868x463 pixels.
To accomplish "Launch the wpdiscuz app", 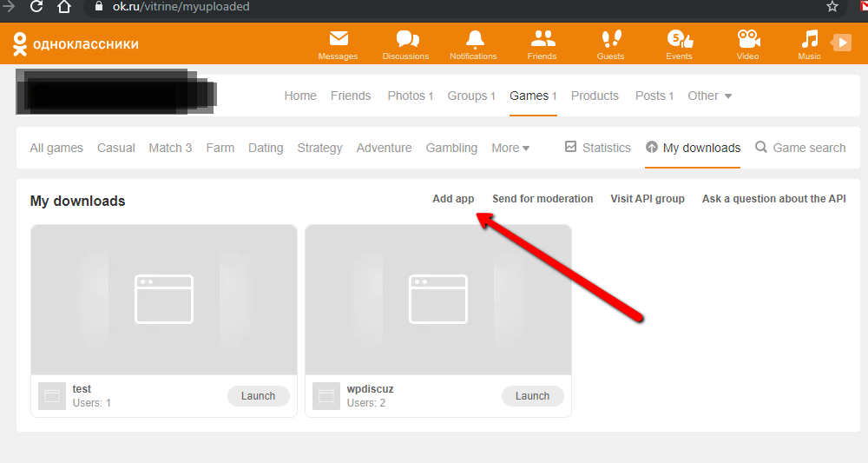I will (532, 396).
